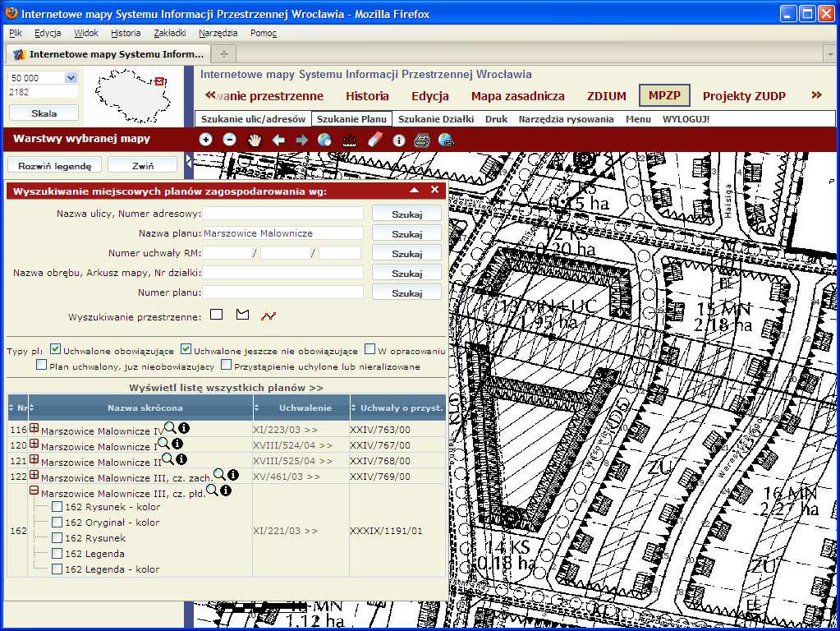Enable the 'W opracowaniu' checkbox
The height and width of the screenshot is (631, 840).
click(x=370, y=349)
